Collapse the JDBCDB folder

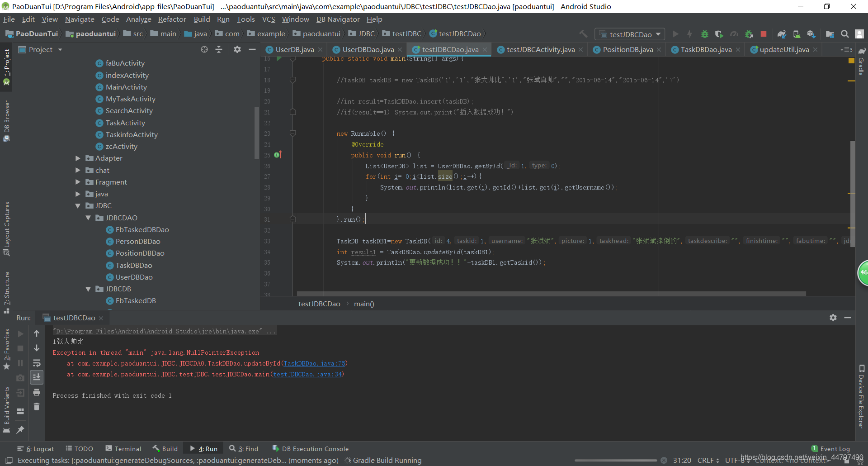tap(88, 289)
